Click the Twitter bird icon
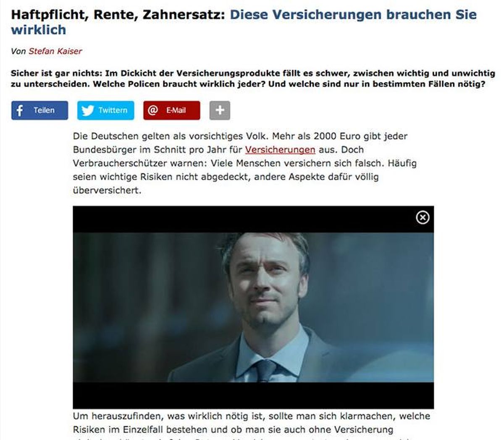This screenshot has width=504, height=440. tap(87, 111)
